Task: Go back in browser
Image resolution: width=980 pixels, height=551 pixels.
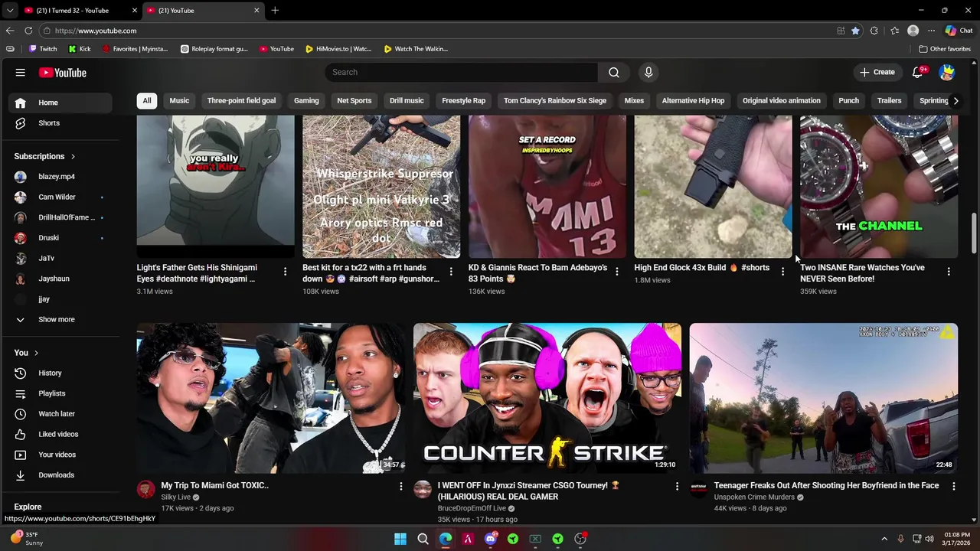Action: (9, 31)
